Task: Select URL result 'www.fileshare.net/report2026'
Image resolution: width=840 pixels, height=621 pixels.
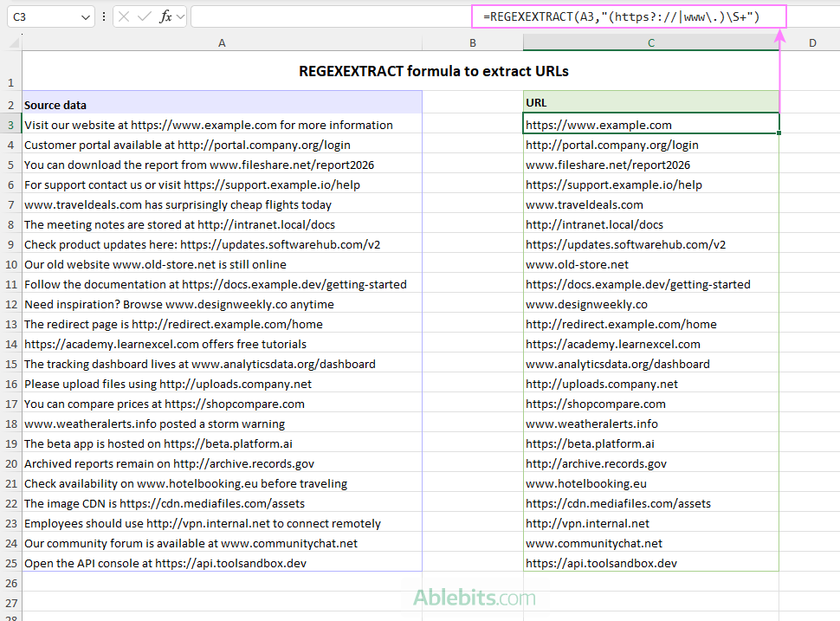Action: pos(651,165)
